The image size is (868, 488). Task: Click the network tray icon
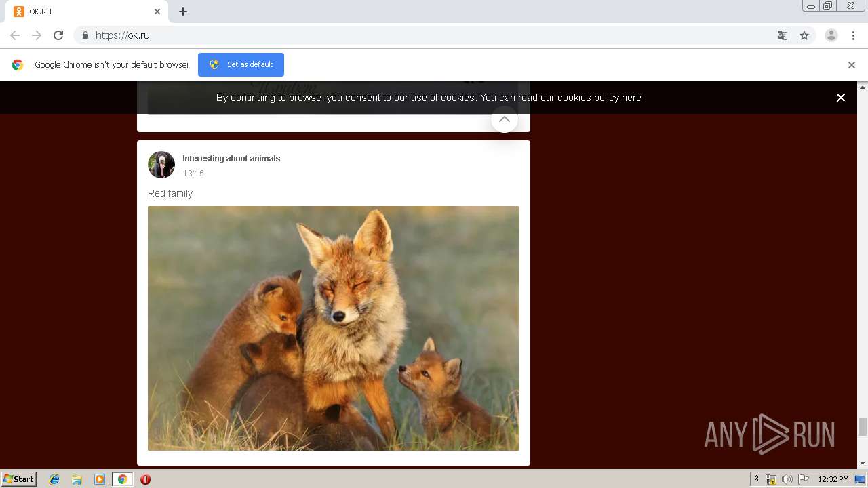click(x=771, y=479)
